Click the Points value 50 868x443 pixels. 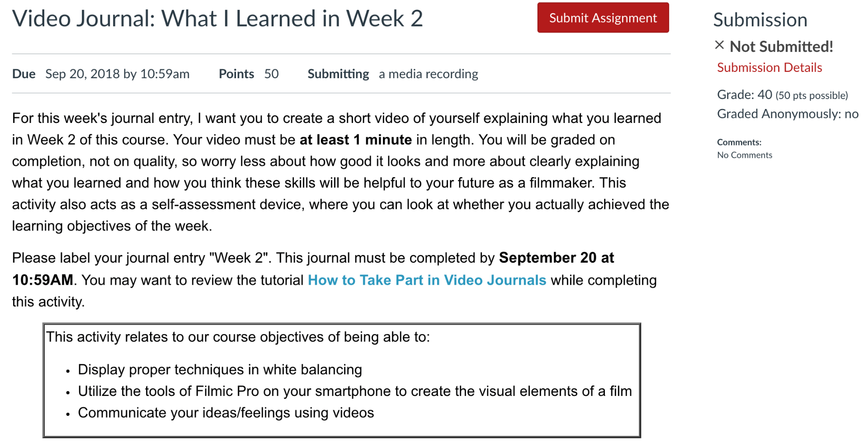click(271, 74)
